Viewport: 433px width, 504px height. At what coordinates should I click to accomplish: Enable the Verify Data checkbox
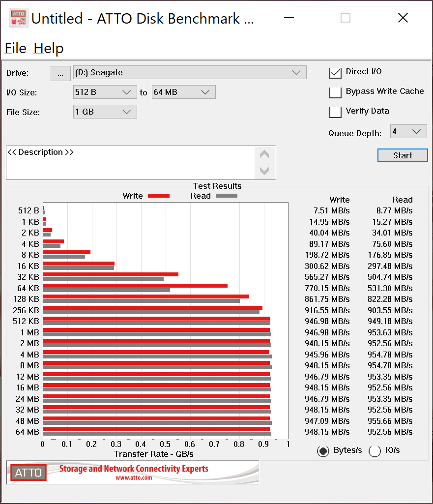coord(335,112)
